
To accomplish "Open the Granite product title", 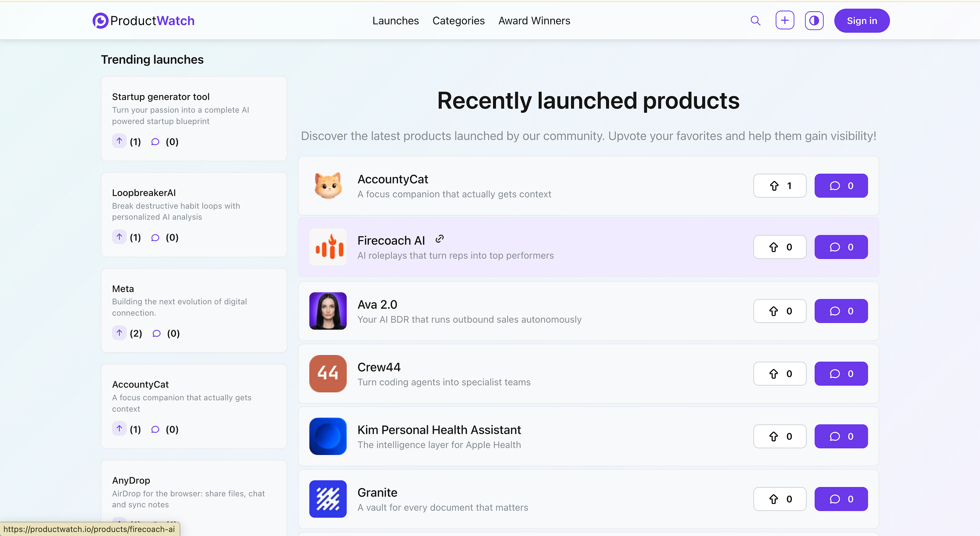I will pos(377,492).
